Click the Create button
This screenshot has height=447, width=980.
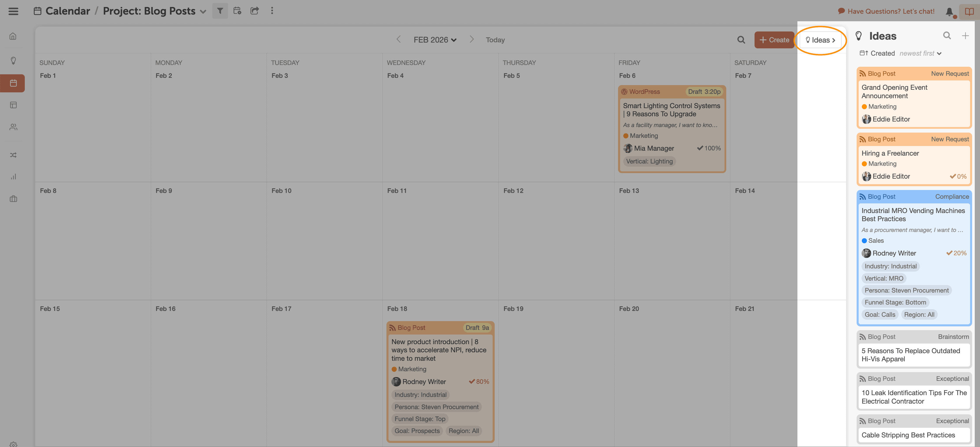(774, 40)
